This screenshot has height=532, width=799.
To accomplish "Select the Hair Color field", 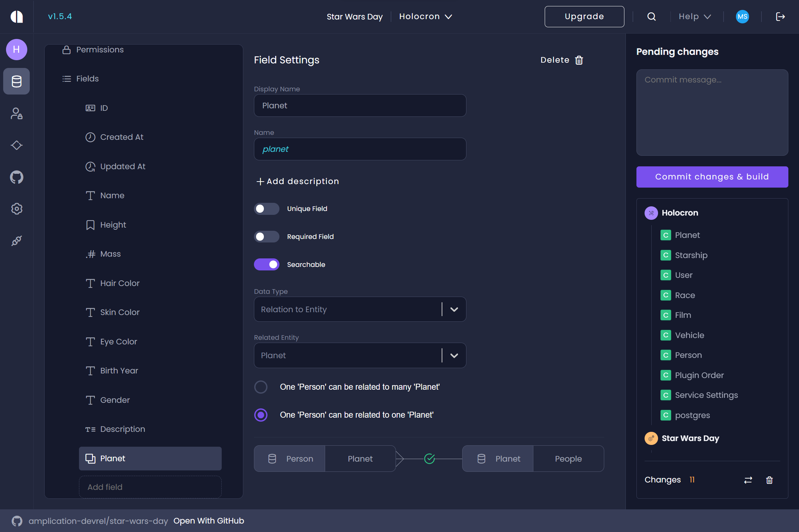I will click(x=150, y=283).
